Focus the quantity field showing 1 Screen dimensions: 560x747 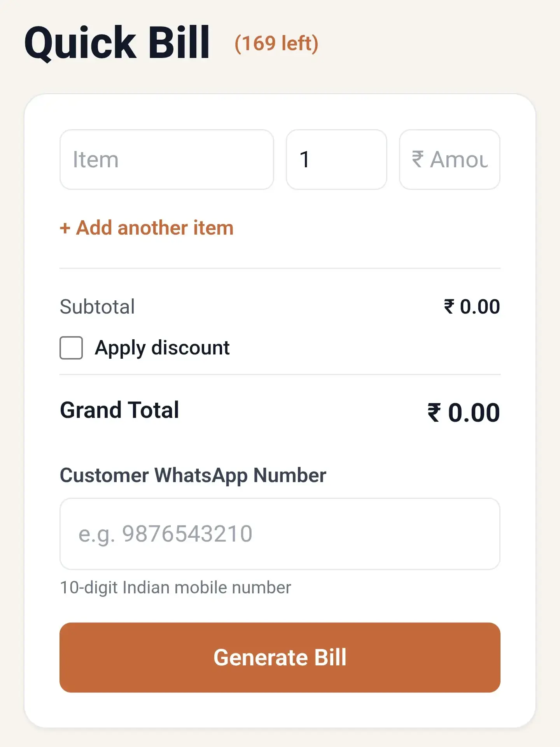(336, 160)
